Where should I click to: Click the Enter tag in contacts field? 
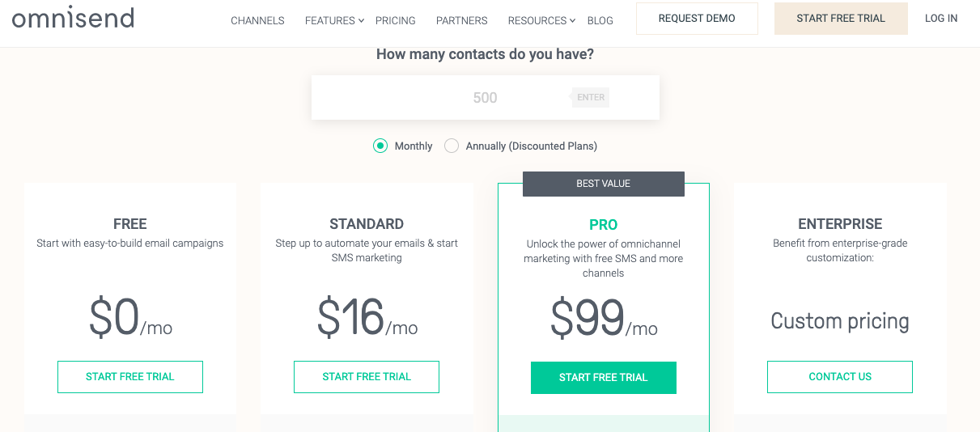click(591, 97)
